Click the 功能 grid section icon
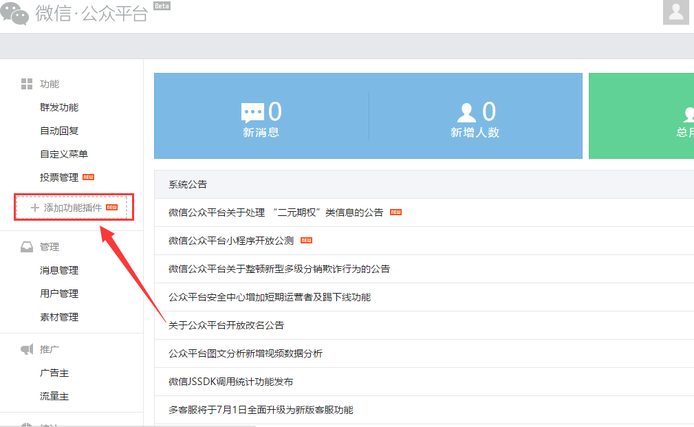 coord(27,84)
